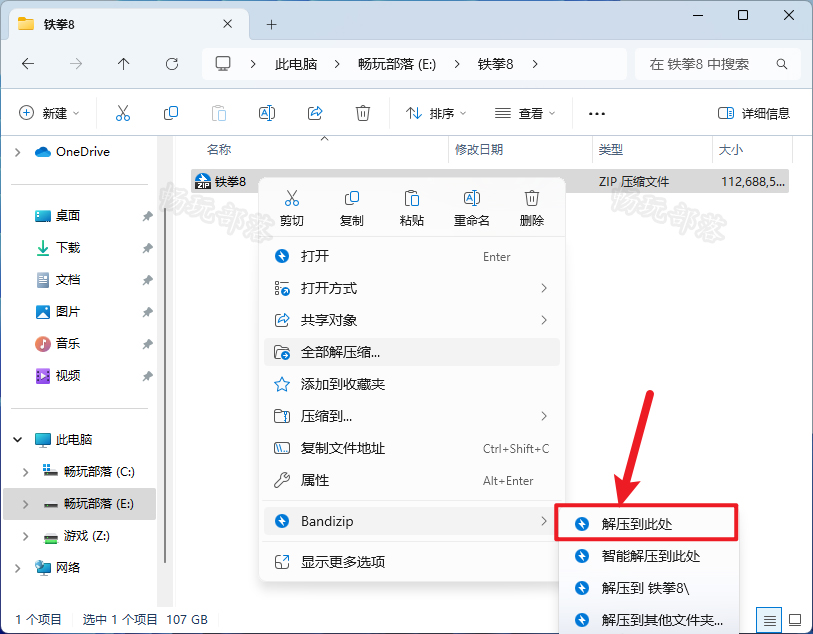Choose 属性 in the context menu
The image size is (813, 634).
412,481
